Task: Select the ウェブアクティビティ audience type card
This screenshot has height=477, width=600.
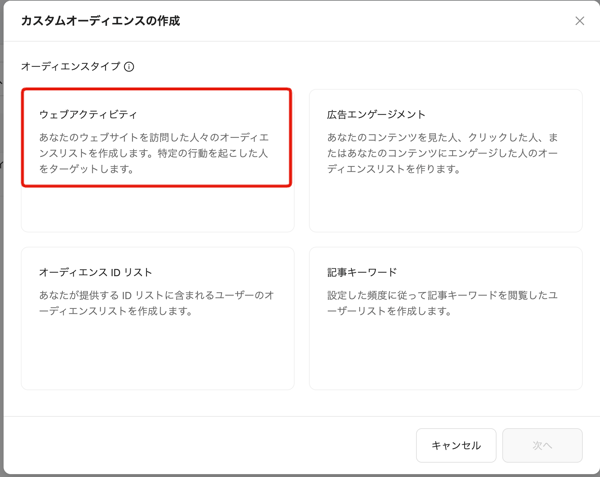Action: [x=158, y=161]
